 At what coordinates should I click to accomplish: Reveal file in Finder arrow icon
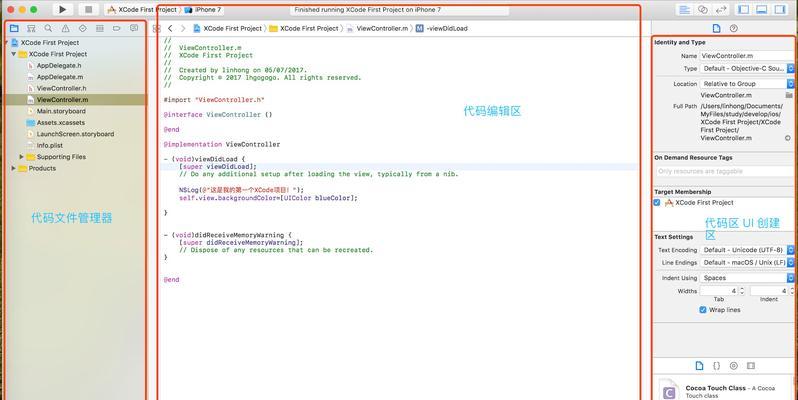(788, 138)
